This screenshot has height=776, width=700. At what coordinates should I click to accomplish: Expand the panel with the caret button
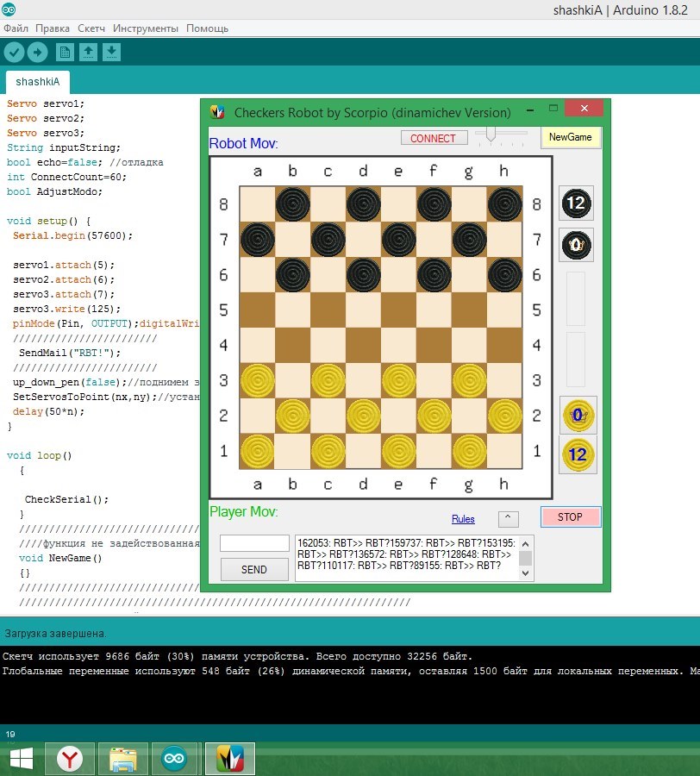[509, 518]
